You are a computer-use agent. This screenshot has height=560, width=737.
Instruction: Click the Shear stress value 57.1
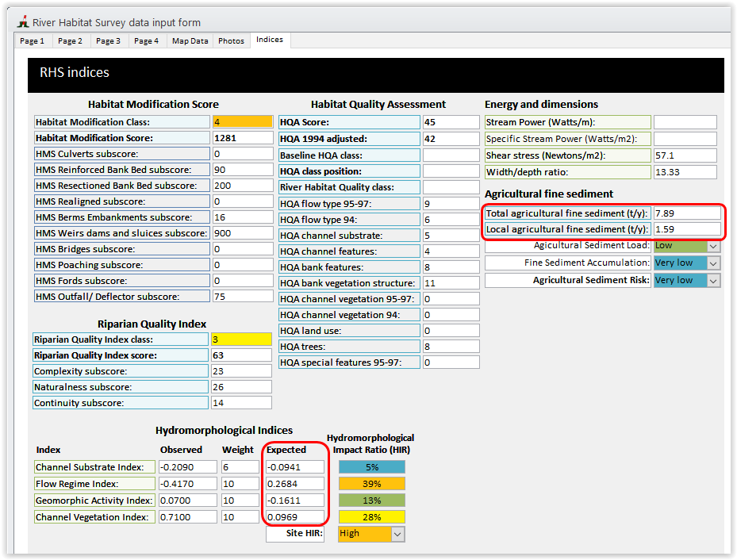[x=685, y=155]
